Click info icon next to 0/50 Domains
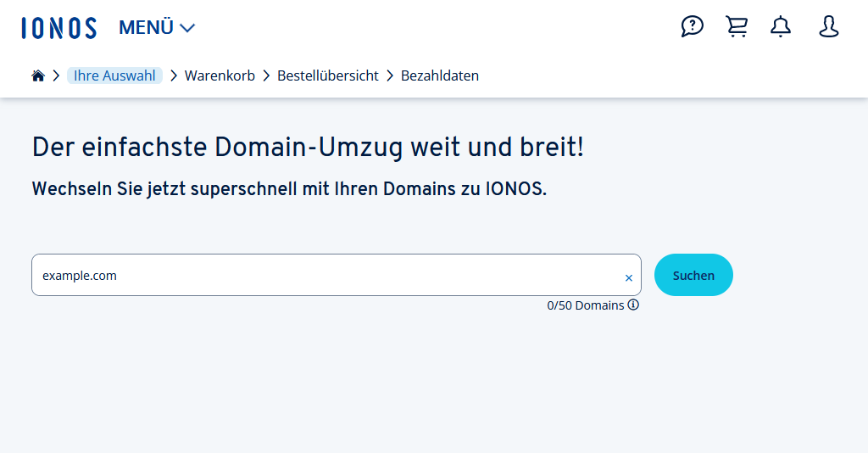Screen dimensions: 868x453 [633, 305]
